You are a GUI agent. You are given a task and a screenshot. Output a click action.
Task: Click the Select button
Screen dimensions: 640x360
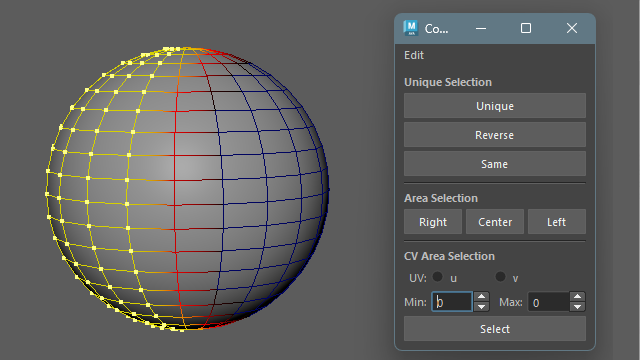[x=495, y=329]
